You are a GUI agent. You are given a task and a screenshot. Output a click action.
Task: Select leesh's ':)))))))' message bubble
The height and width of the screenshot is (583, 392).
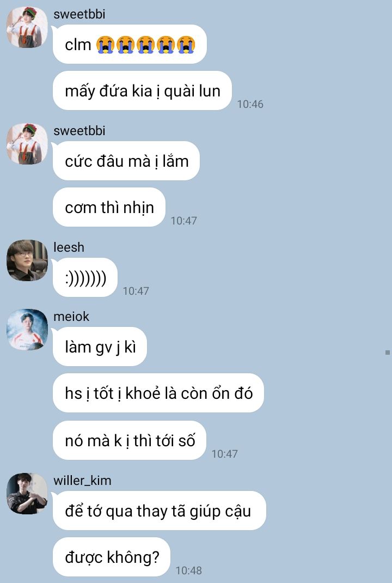click(x=85, y=277)
